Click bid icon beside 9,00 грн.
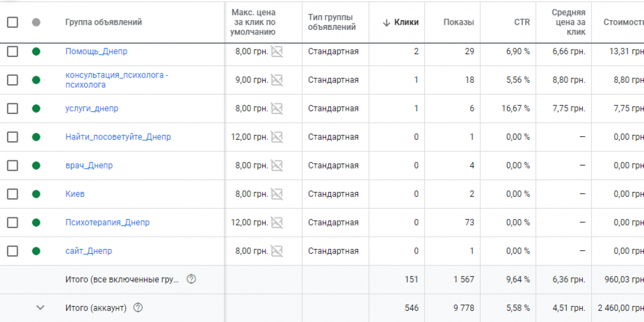644x322 pixels. click(276, 80)
